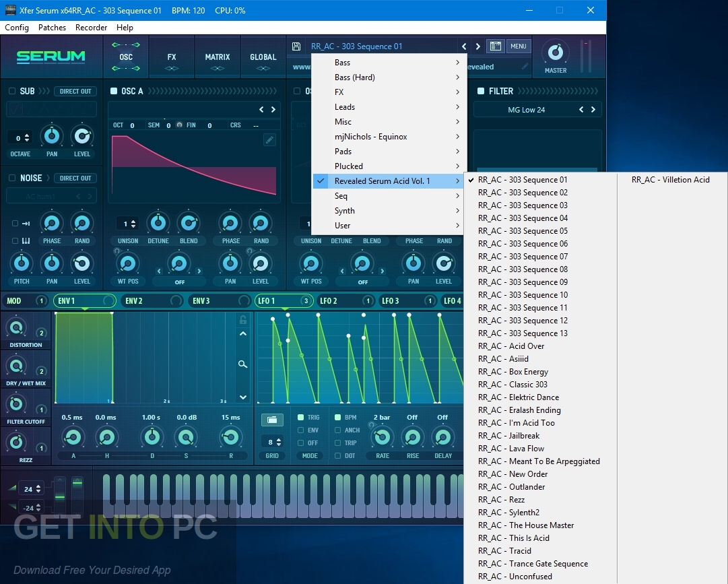Open the Config menu
The image size is (728, 584).
point(17,28)
